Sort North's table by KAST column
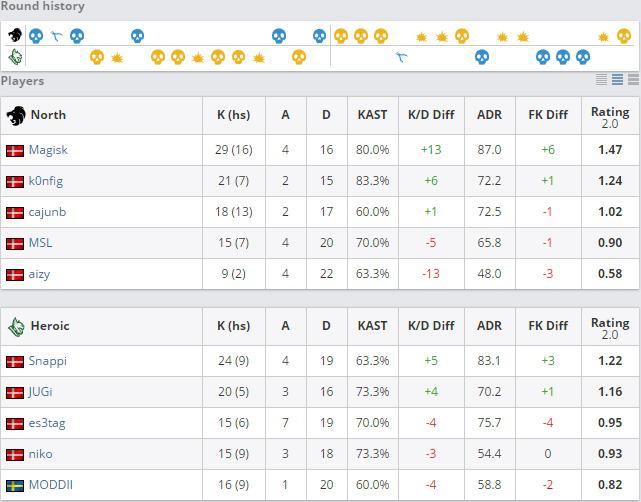This screenshot has width=641, height=502. coord(372,114)
